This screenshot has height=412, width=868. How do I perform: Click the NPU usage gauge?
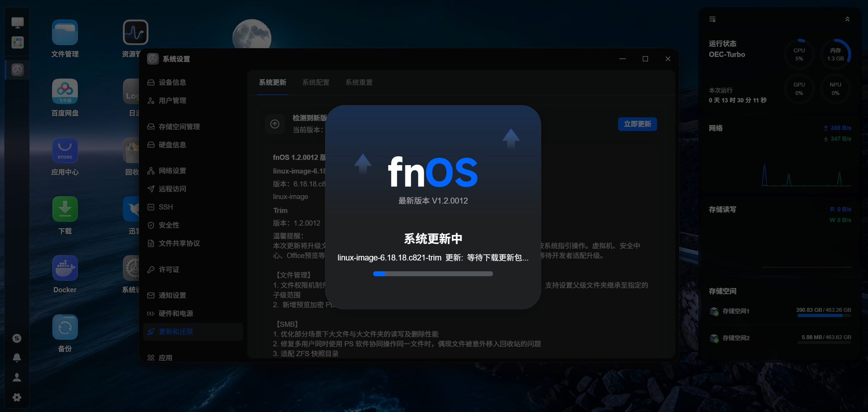coord(835,89)
